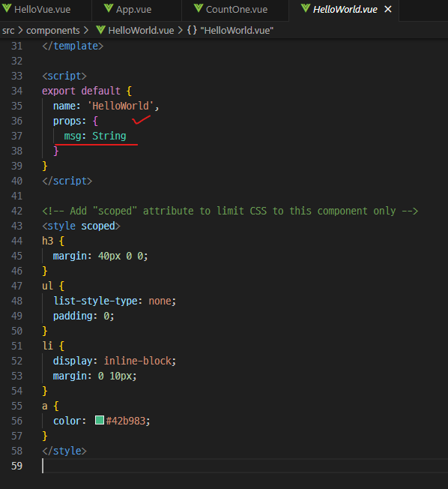Place cursor on empty line 59

point(245,466)
